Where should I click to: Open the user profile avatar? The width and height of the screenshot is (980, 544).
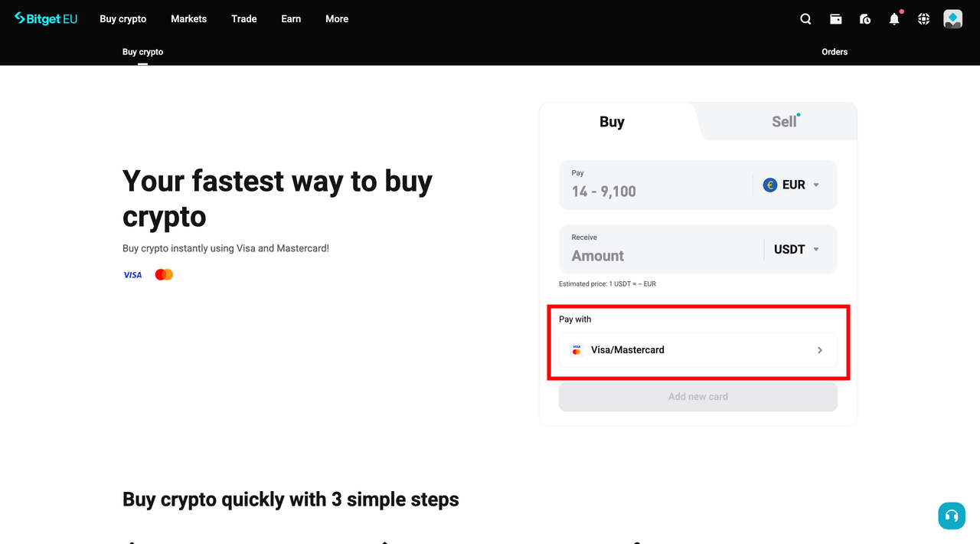(952, 19)
